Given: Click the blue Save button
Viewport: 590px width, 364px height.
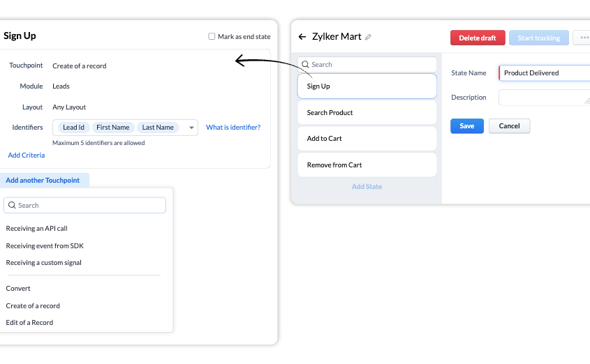Looking at the screenshot, I should pos(467,126).
